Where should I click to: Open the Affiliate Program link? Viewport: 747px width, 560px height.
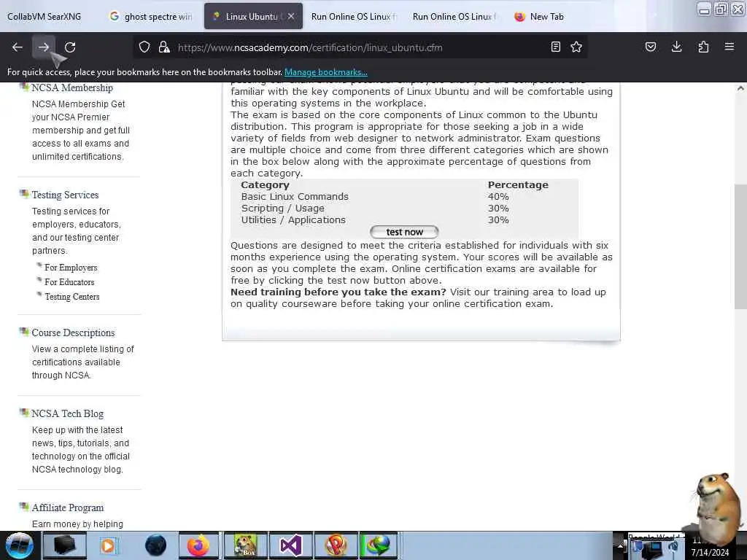68,507
